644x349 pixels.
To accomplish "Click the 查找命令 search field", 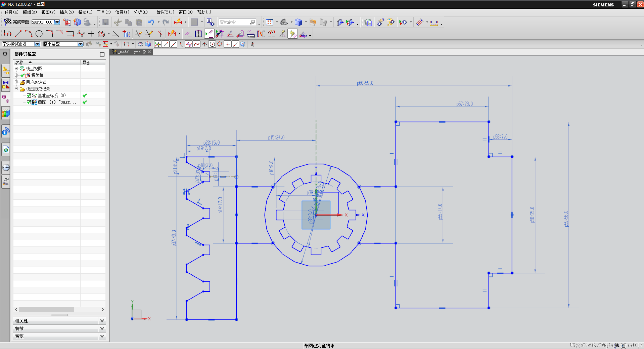I will click(237, 22).
